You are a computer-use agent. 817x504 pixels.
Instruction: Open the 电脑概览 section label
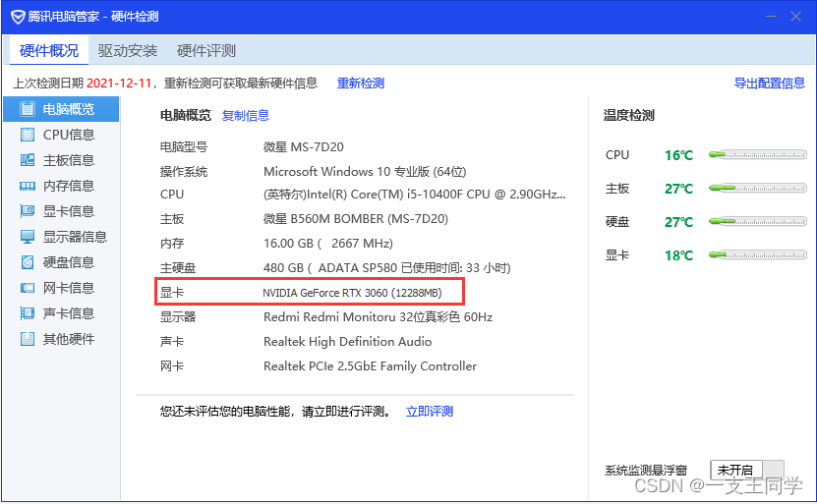[69, 109]
